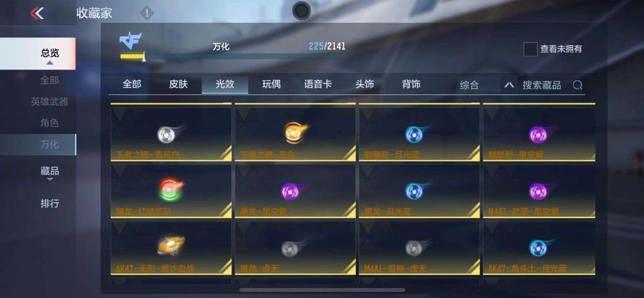Viewport: 644px width, 298px height.
Task: Open the 排行 ranking page
Action: (x=49, y=203)
